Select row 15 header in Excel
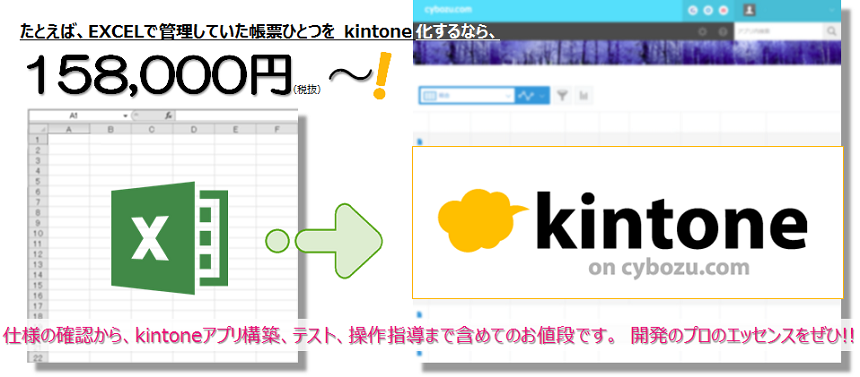Screen dimensions: 860x377 point(38,285)
